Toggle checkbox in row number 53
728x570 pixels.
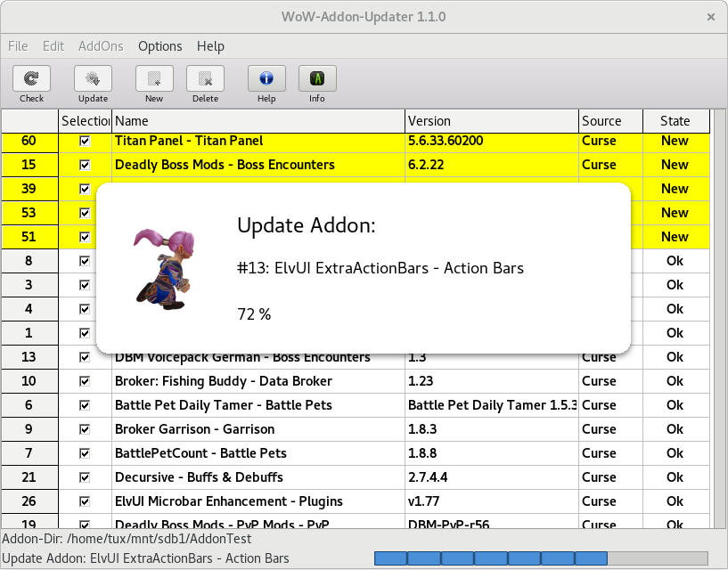point(85,213)
